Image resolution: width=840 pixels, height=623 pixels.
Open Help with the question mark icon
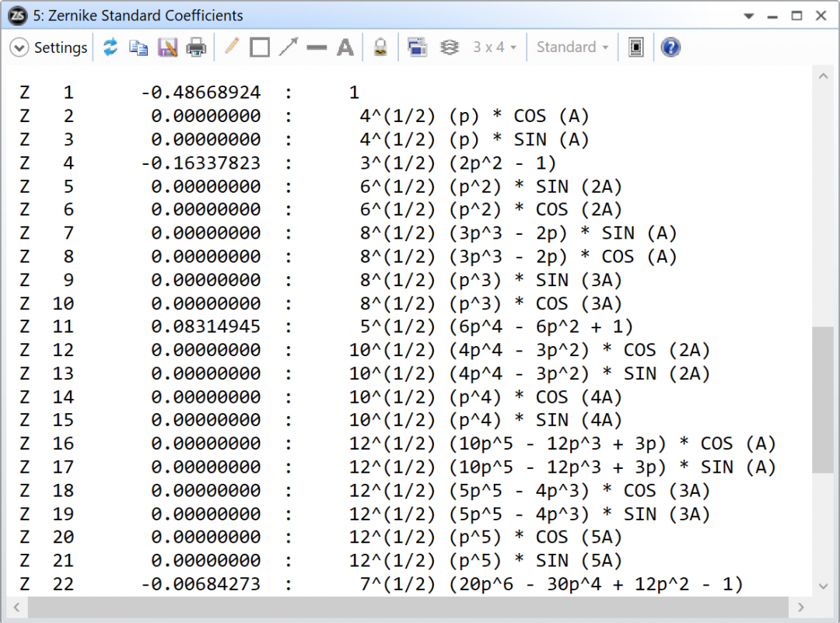pos(670,47)
